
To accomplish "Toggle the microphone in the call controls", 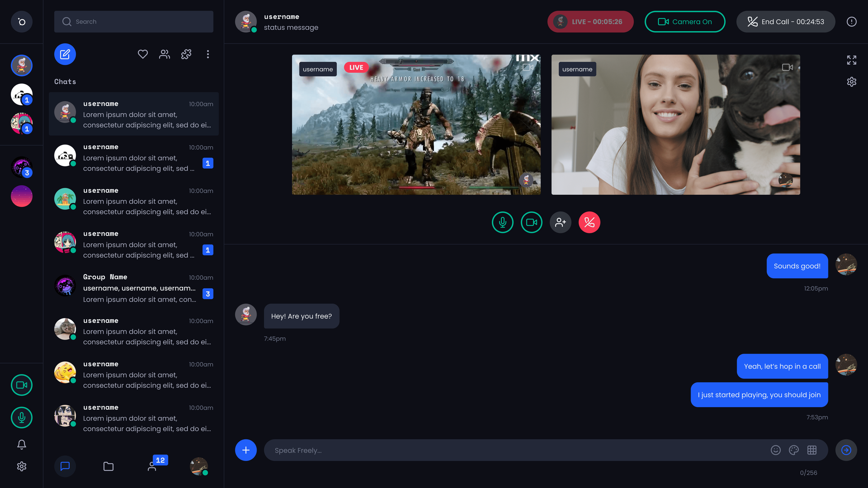I will point(502,222).
